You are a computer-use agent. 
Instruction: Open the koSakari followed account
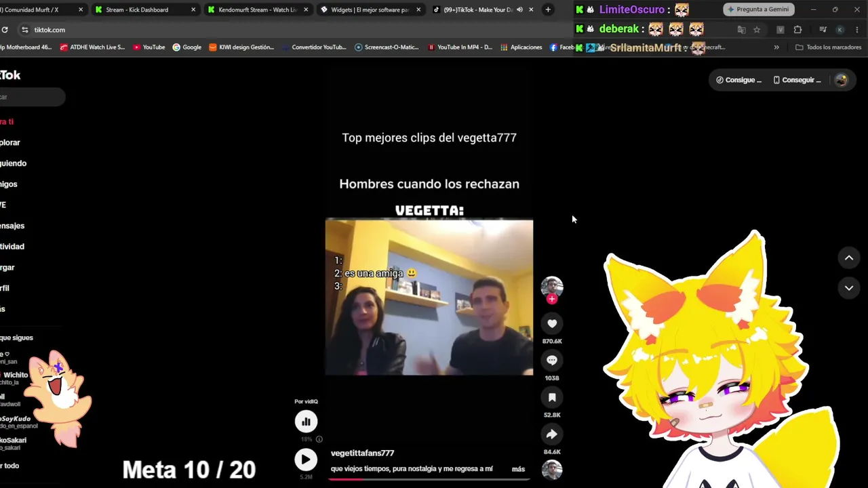coord(14,444)
